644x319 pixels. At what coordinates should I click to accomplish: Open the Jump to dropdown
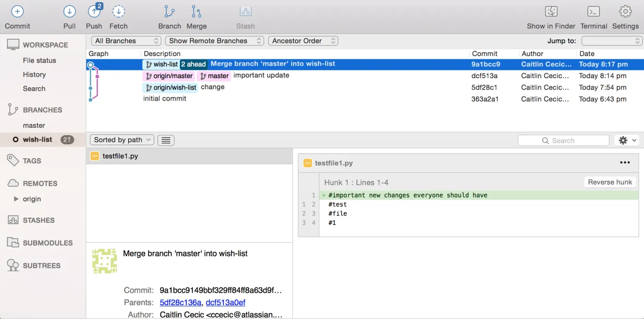pos(612,41)
